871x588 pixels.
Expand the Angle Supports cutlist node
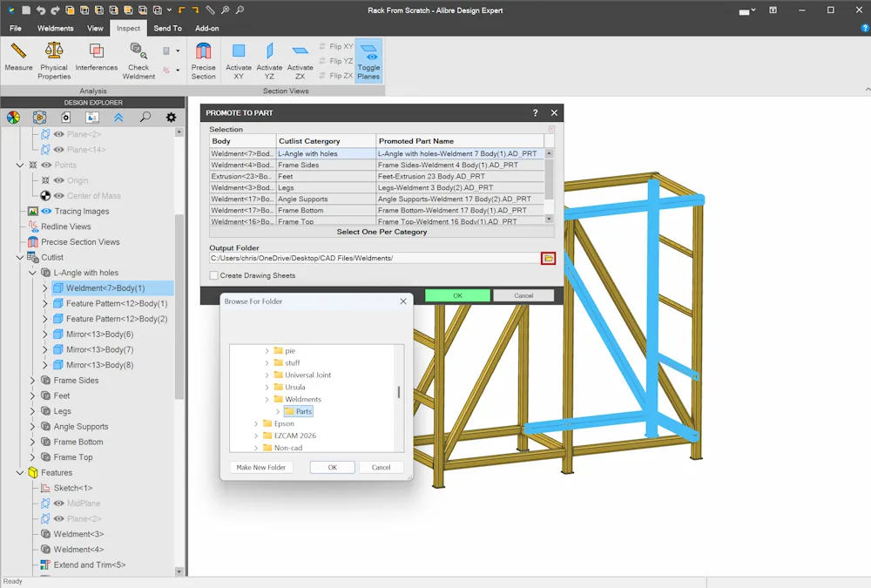33,426
